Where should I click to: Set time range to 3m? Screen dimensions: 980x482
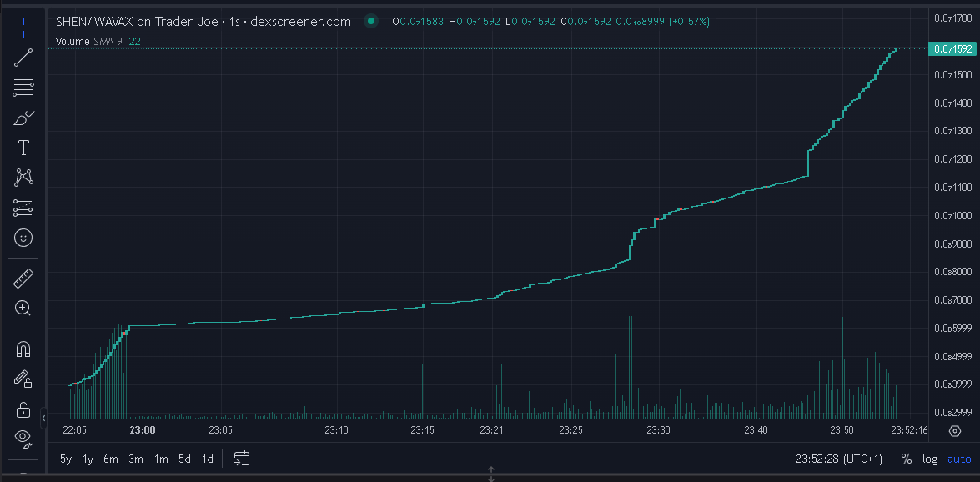136,459
